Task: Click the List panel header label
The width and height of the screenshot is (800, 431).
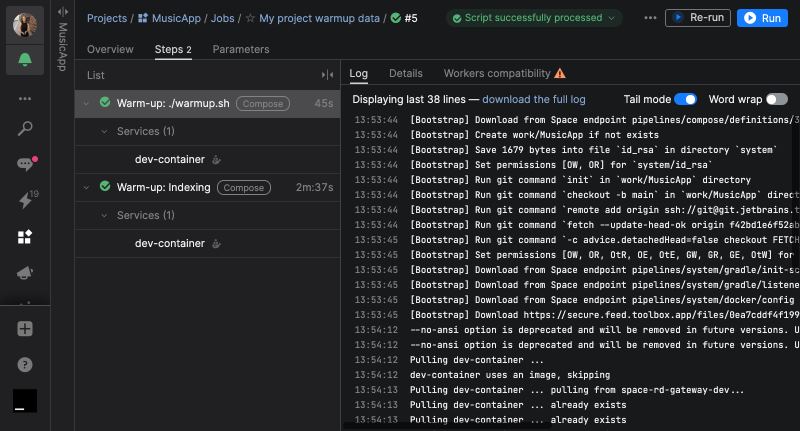Action: click(x=95, y=75)
